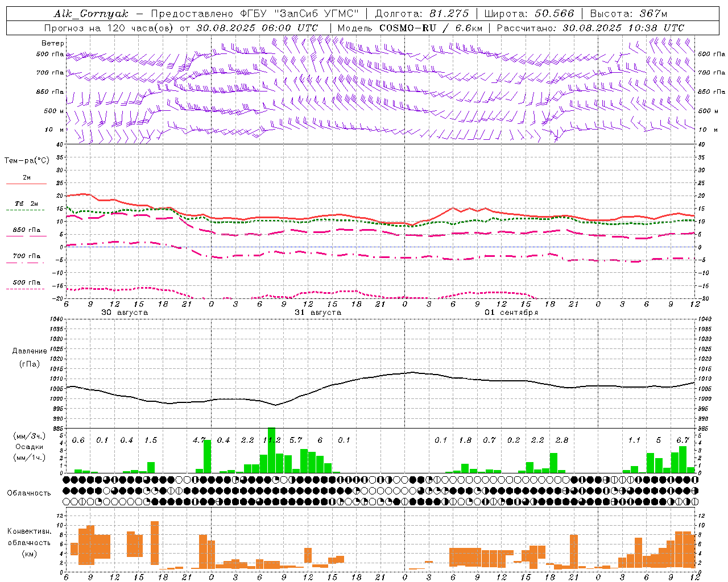Click the 1.5 precipitation total value
The image size is (728, 582).
pos(151,440)
